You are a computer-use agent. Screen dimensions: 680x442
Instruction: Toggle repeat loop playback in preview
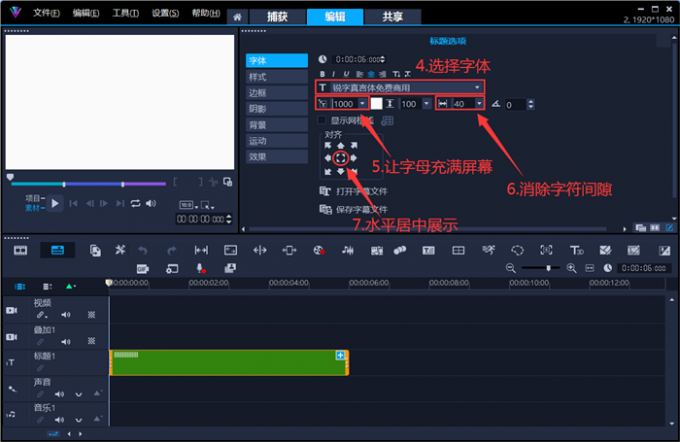135,203
